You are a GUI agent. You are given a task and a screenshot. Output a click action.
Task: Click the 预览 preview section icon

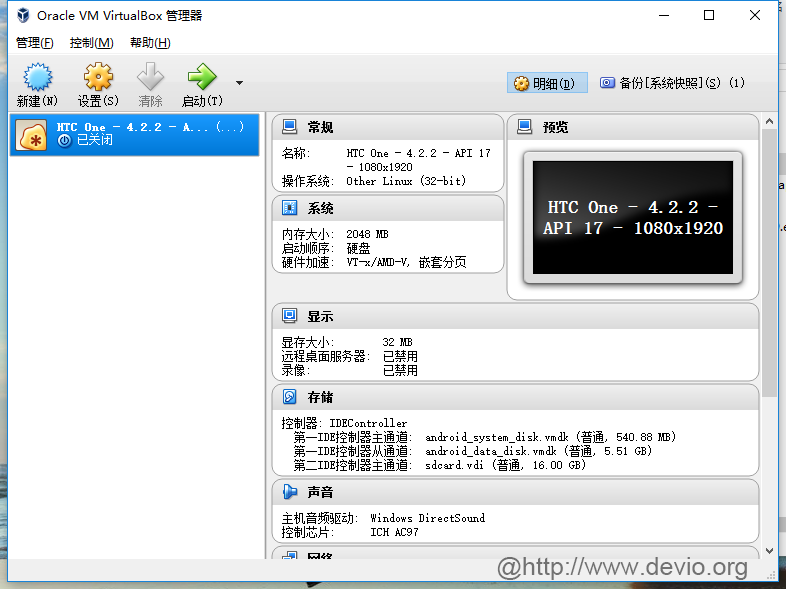click(x=524, y=126)
